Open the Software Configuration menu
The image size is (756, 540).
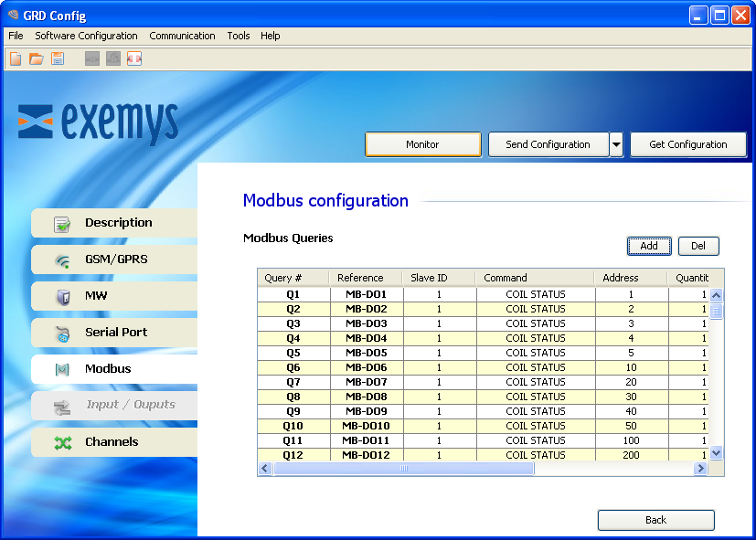pyautogui.click(x=86, y=36)
